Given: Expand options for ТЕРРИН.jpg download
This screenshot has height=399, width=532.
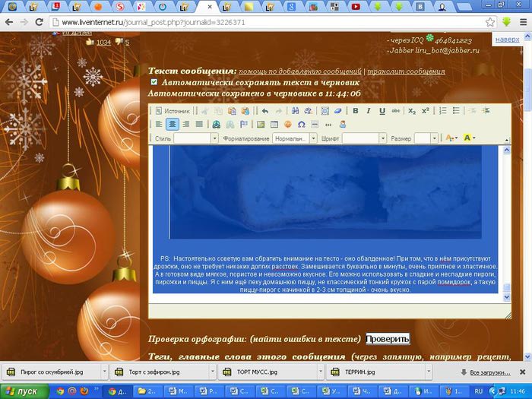Looking at the screenshot, I should pos(429,372).
